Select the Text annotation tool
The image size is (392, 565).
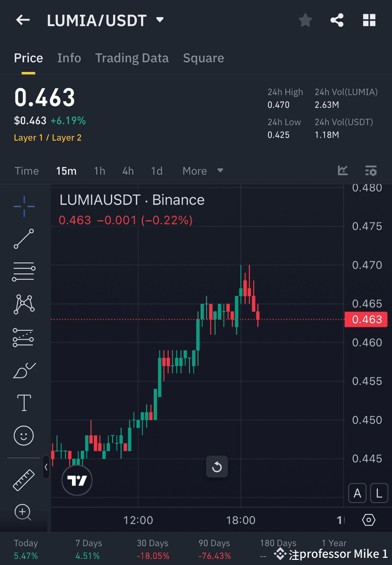(x=24, y=403)
